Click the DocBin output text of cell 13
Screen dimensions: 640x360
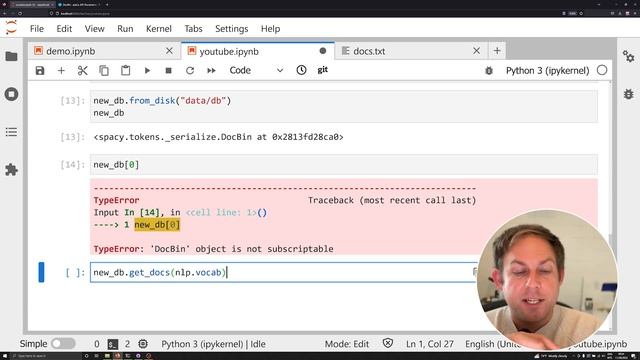point(218,137)
